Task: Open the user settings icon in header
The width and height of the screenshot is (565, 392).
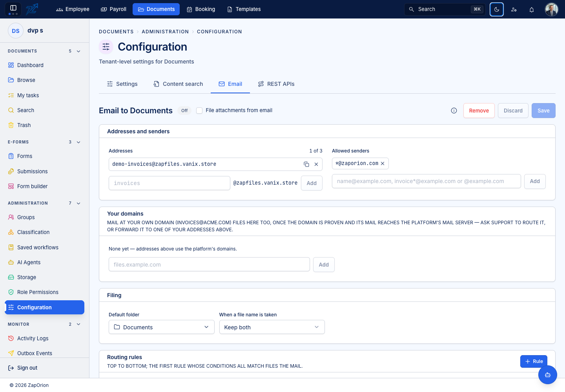Action: (514, 9)
